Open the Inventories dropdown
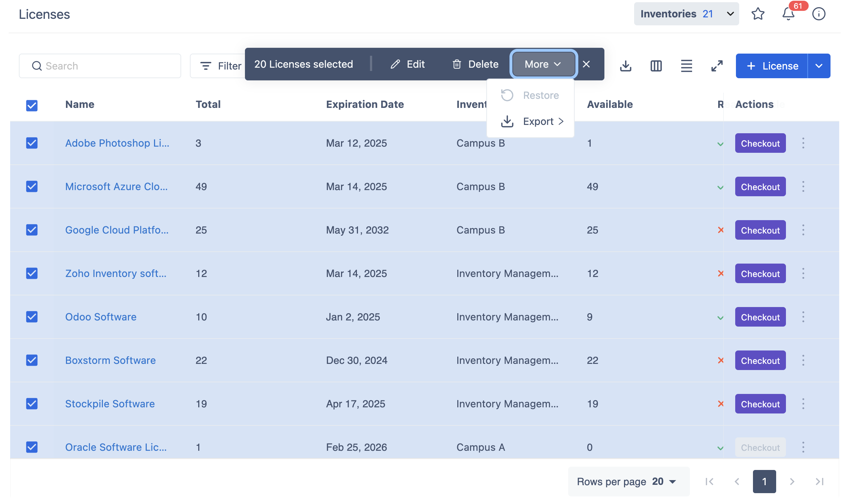 686,14
